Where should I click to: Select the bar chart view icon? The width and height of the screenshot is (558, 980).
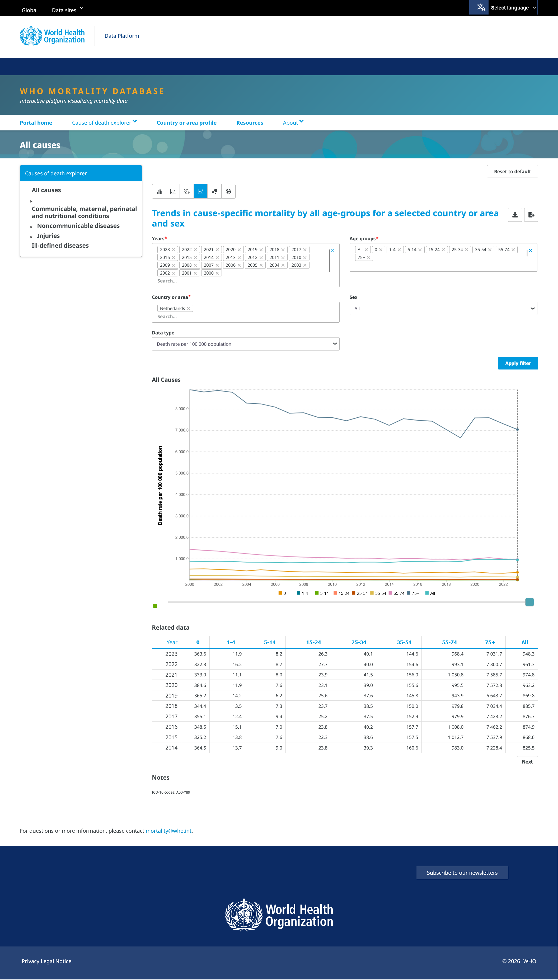coord(159,192)
